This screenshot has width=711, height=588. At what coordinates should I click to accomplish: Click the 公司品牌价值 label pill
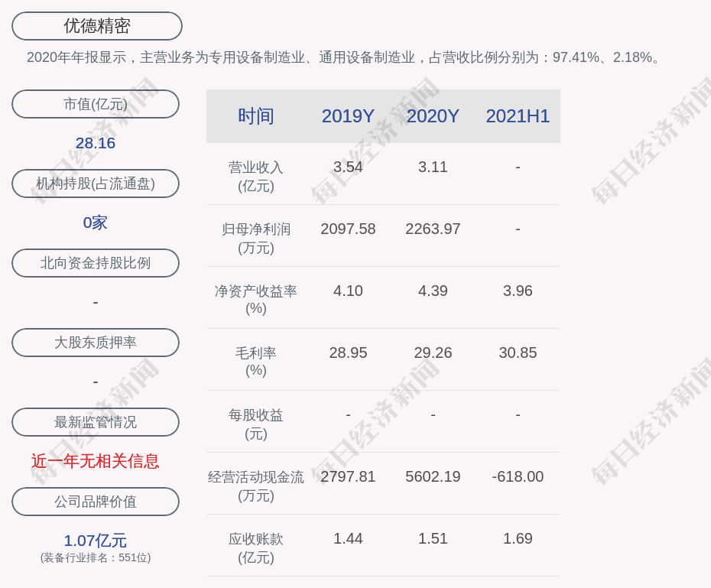point(96,502)
